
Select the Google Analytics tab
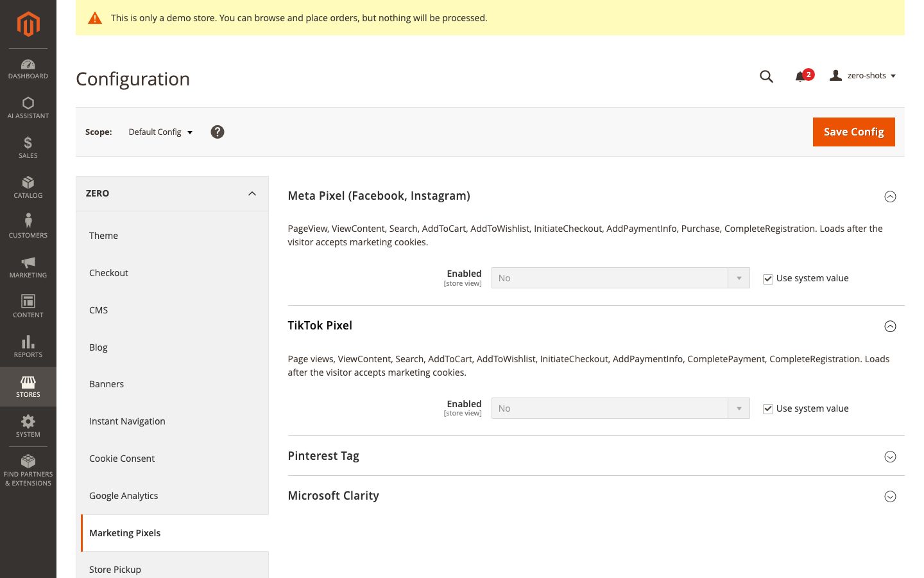coord(172,496)
